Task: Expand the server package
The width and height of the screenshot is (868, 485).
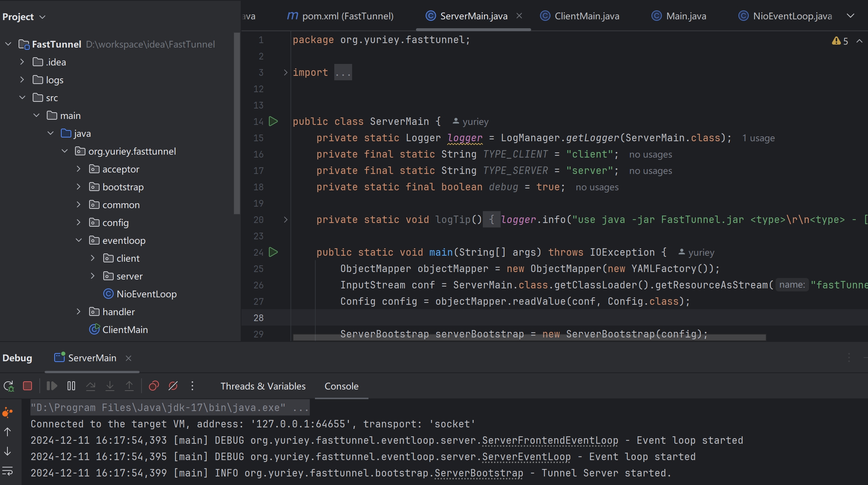Action: coord(92,276)
